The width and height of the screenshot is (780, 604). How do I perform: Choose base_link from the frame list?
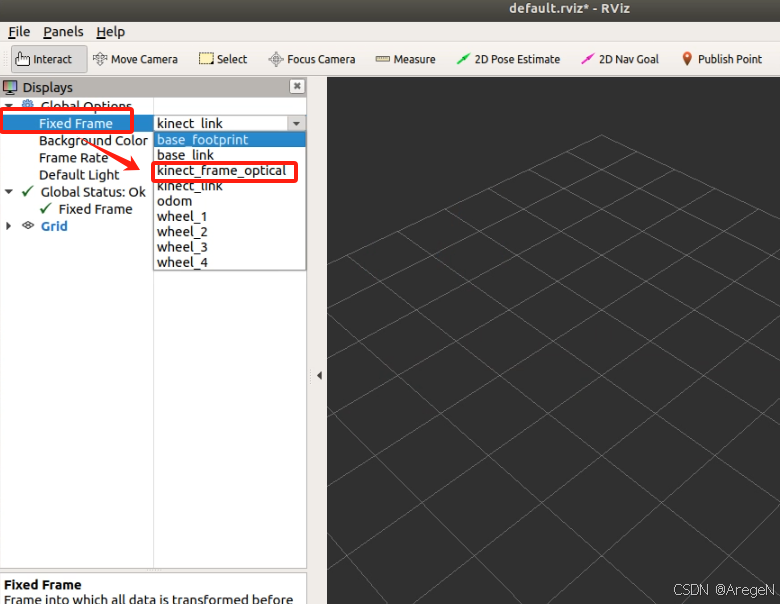pos(229,155)
